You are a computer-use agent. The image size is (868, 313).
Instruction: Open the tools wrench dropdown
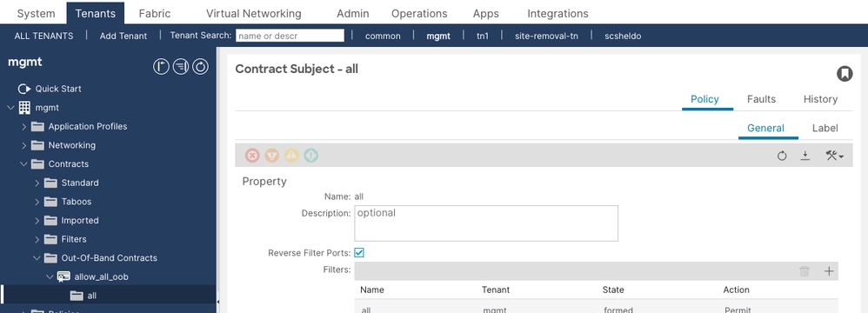click(834, 156)
